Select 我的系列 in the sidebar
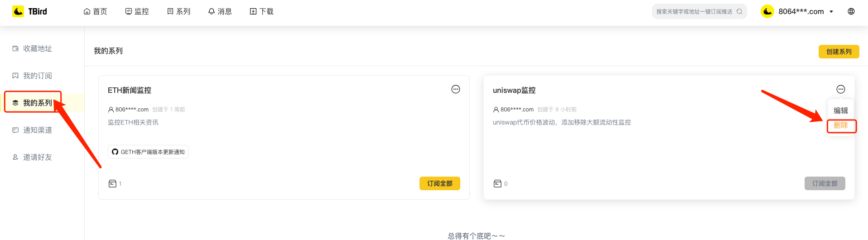The width and height of the screenshot is (868, 240). 37,103
